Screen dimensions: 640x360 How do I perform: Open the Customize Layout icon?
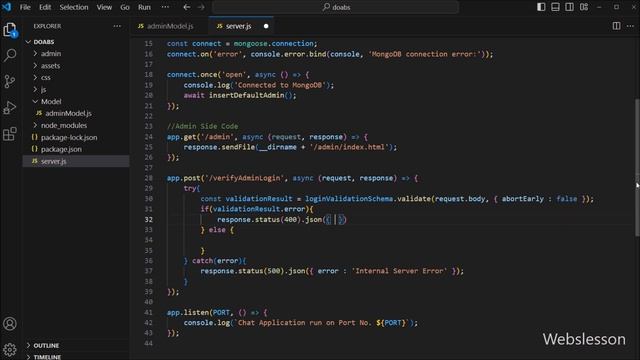584,7
